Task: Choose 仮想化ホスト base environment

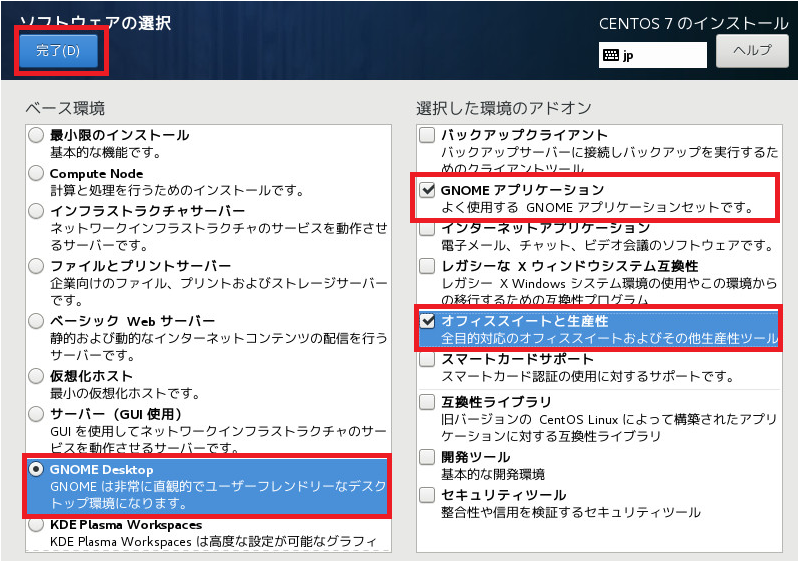Action: [37, 375]
